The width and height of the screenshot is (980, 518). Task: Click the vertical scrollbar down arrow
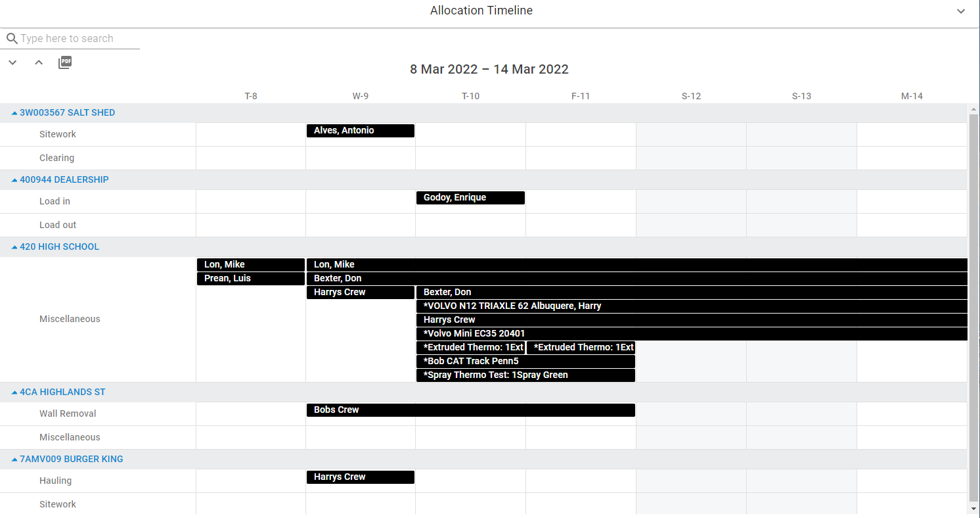tap(974, 509)
